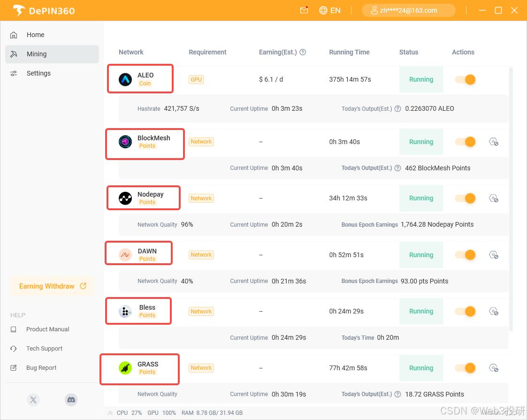Click the sidebar Home house icon
This screenshot has height=420, width=527.
click(14, 35)
